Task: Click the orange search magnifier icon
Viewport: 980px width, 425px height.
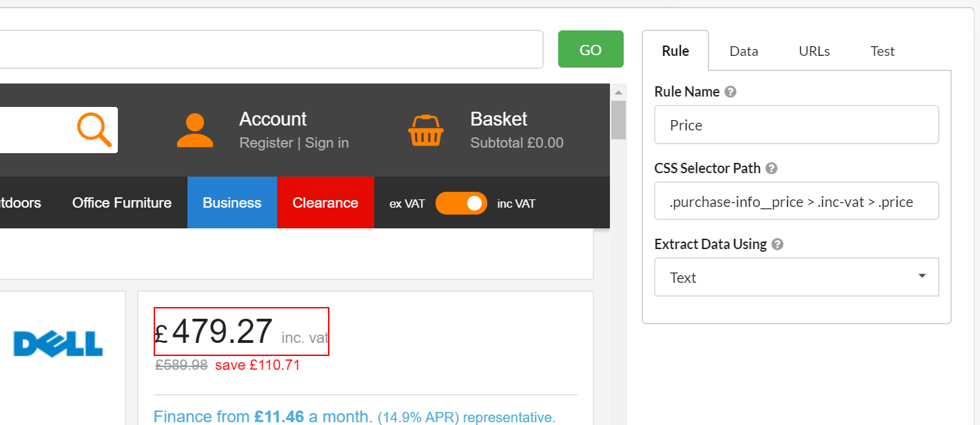Action: (94, 130)
